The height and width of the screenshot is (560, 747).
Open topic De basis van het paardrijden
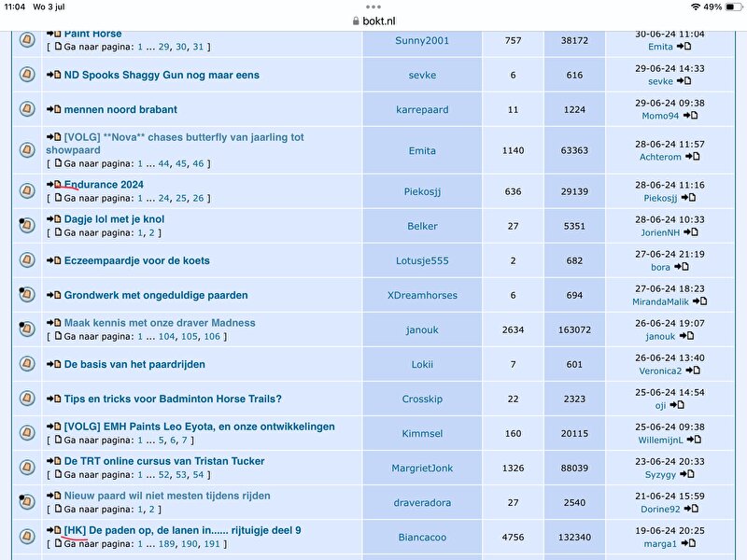tap(134, 364)
